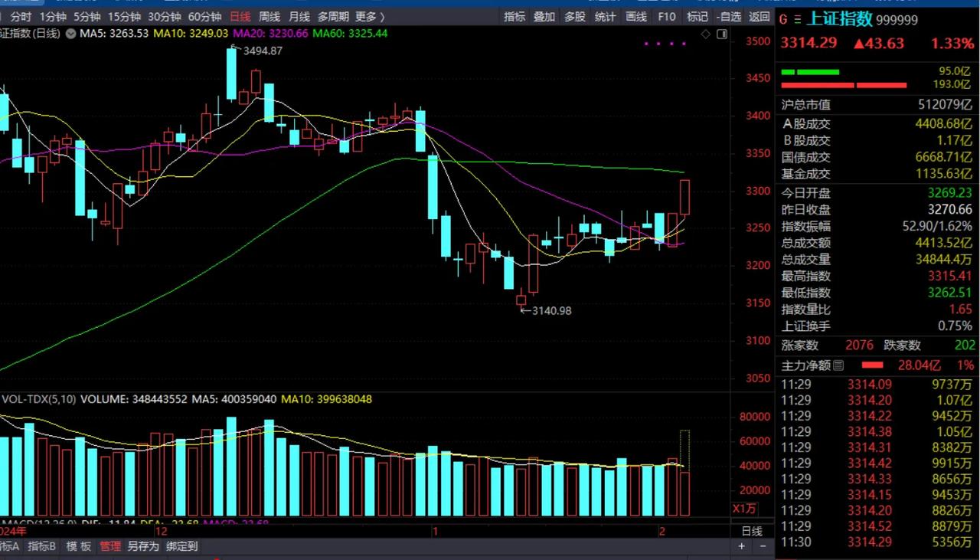Select the 5分钟 period
Screen dimensions: 980x560
(87, 16)
